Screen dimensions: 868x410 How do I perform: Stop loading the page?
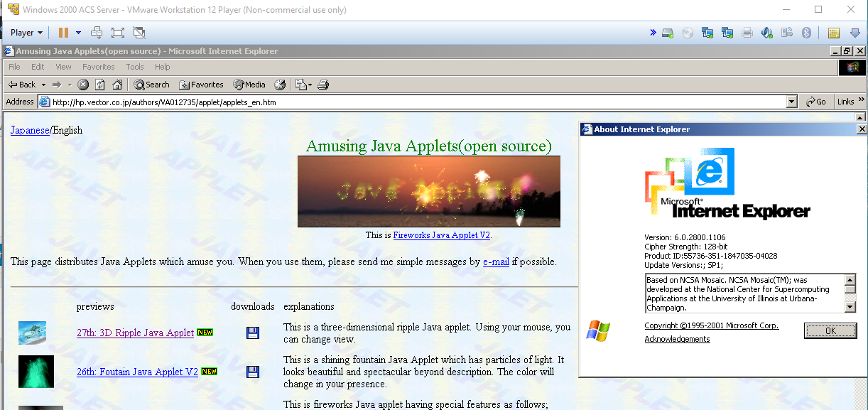83,84
